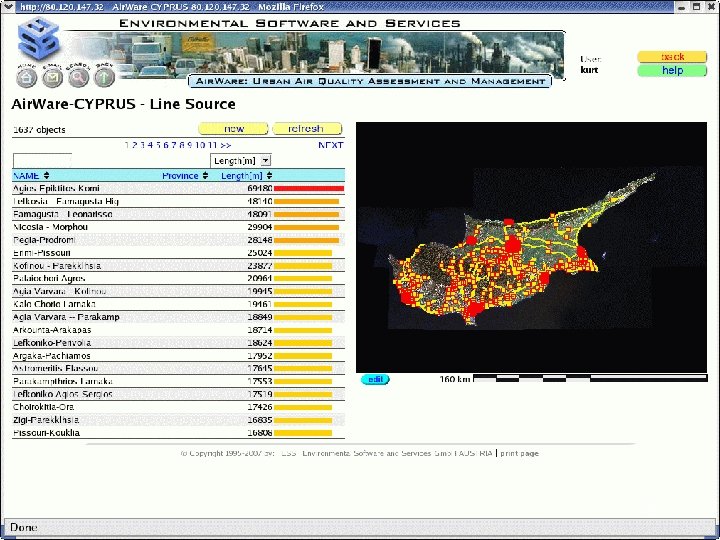Click the yellow bar for 16808 length
The image size is (720, 540).
303,433
